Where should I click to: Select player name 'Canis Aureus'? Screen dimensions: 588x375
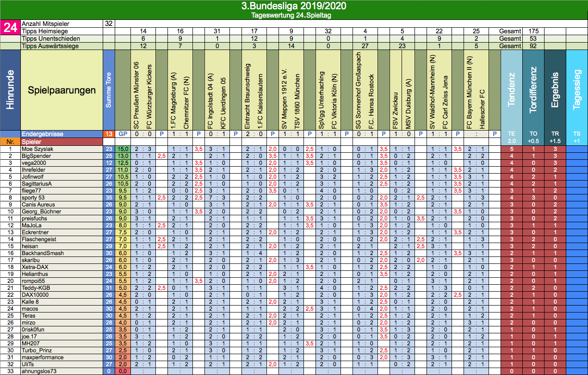(38, 205)
